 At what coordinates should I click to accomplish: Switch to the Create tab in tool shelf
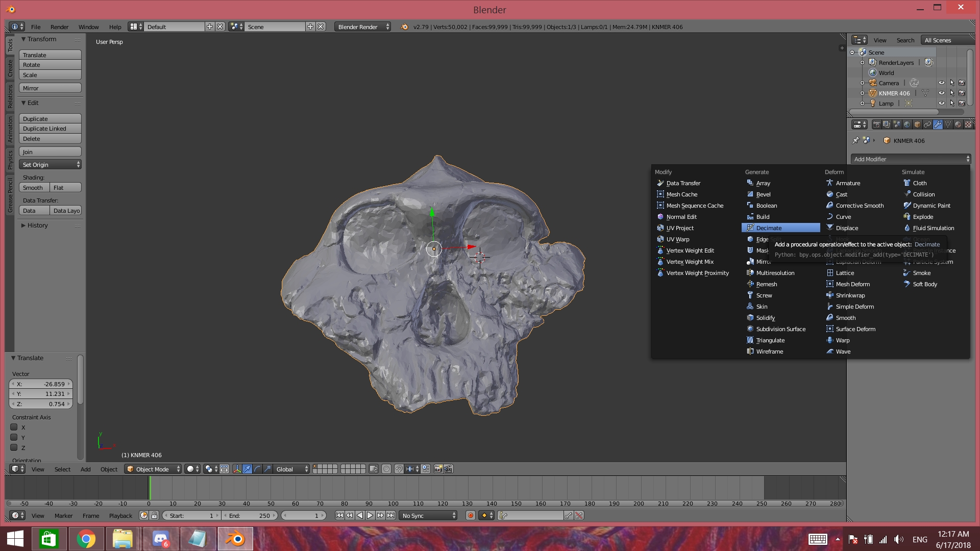[10, 68]
